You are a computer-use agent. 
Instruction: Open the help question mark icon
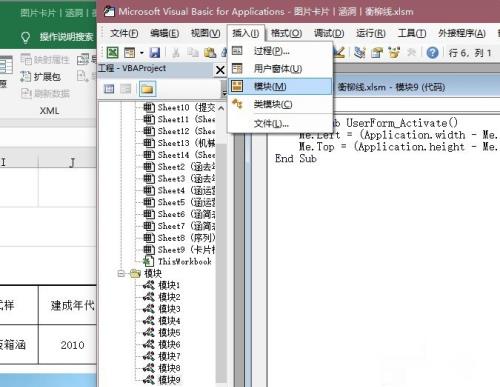click(x=432, y=52)
